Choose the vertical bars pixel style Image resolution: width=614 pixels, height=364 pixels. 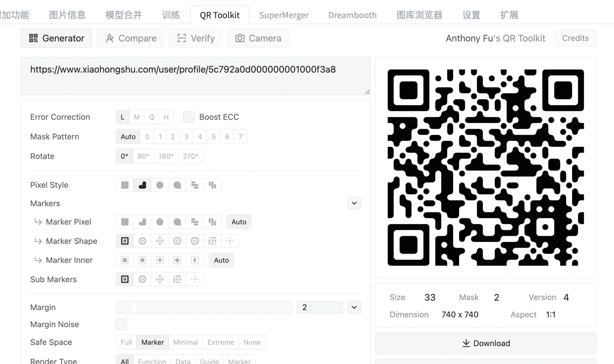(x=212, y=185)
